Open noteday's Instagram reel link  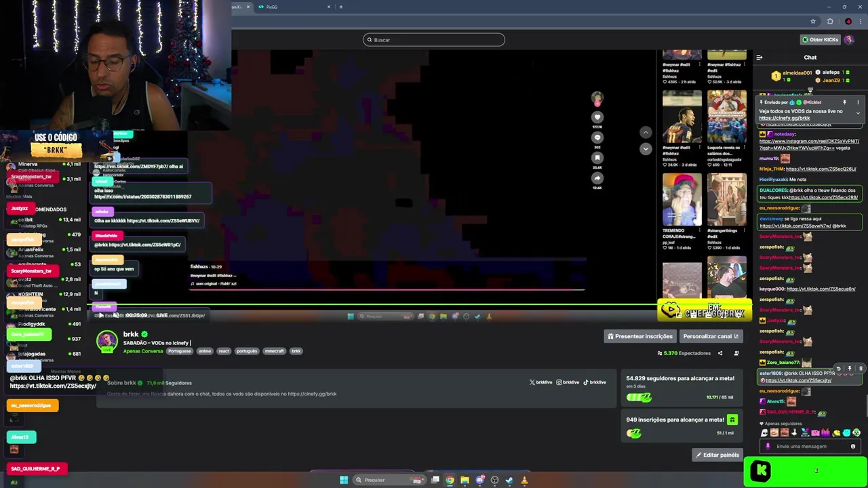tap(809, 144)
